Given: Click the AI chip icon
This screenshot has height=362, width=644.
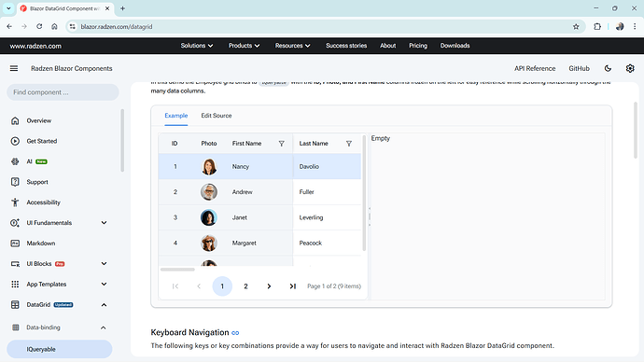Looking at the screenshot, I should pyautogui.click(x=15, y=161).
